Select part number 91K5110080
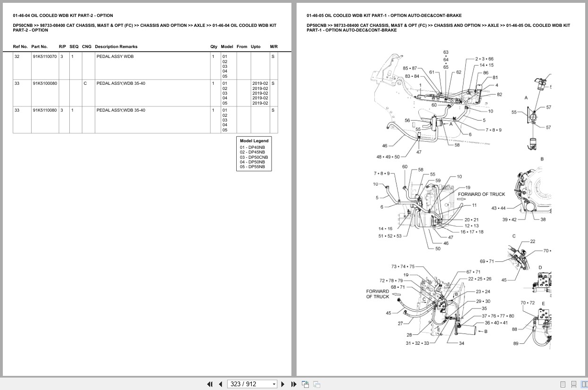 point(45,110)
